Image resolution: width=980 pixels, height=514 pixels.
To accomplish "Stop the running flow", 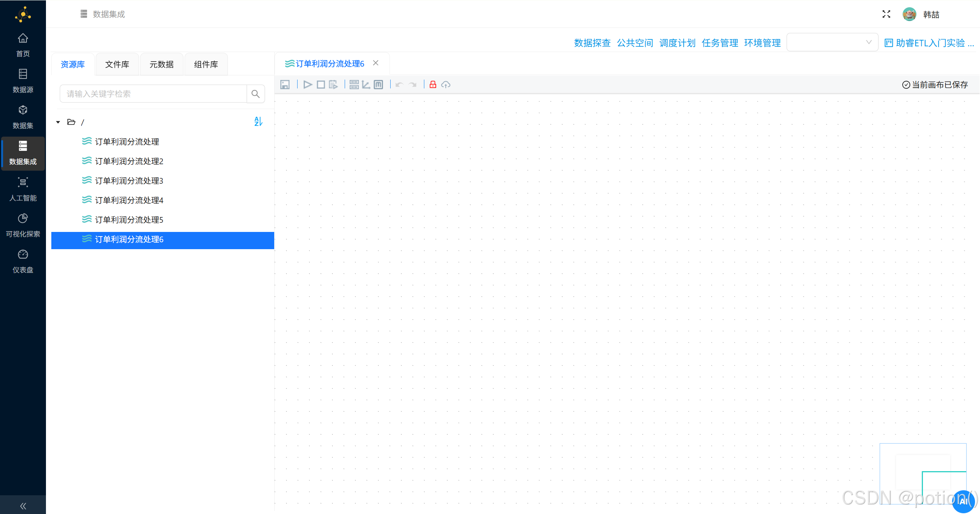I will point(321,84).
